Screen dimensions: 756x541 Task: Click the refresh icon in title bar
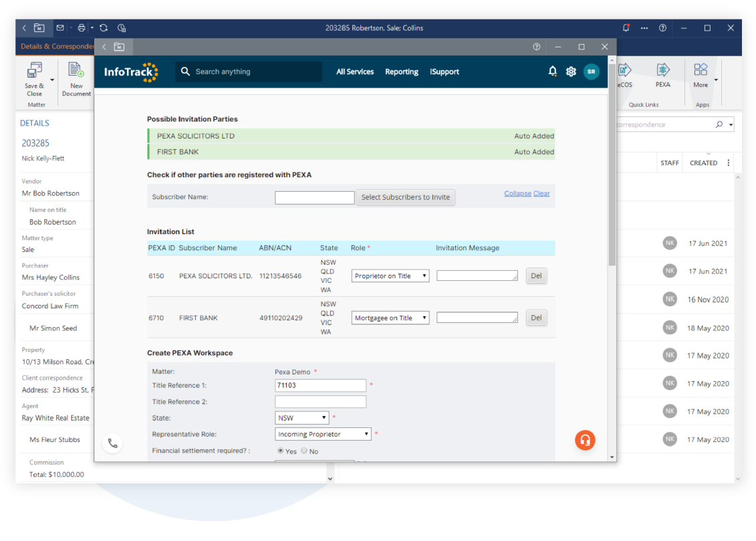click(104, 28)
